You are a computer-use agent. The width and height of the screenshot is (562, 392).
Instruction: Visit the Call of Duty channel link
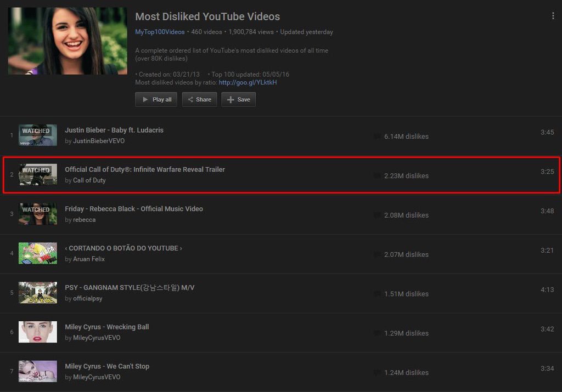point(89,180)
